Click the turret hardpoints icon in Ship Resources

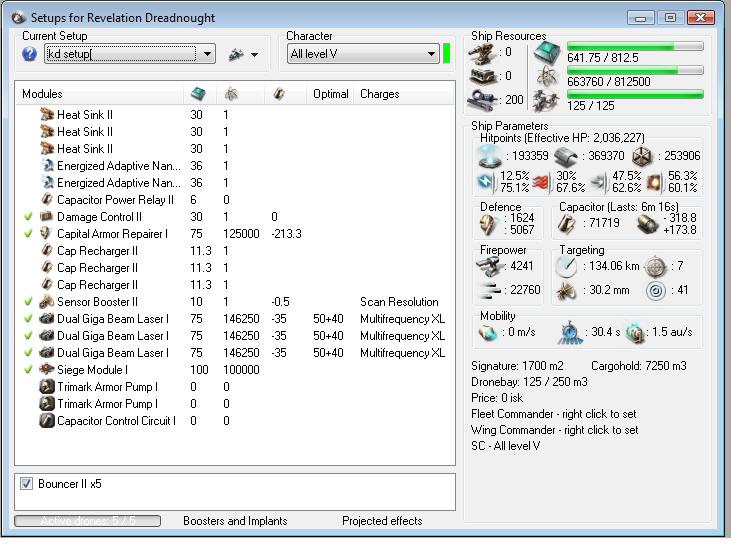[482, 53]
